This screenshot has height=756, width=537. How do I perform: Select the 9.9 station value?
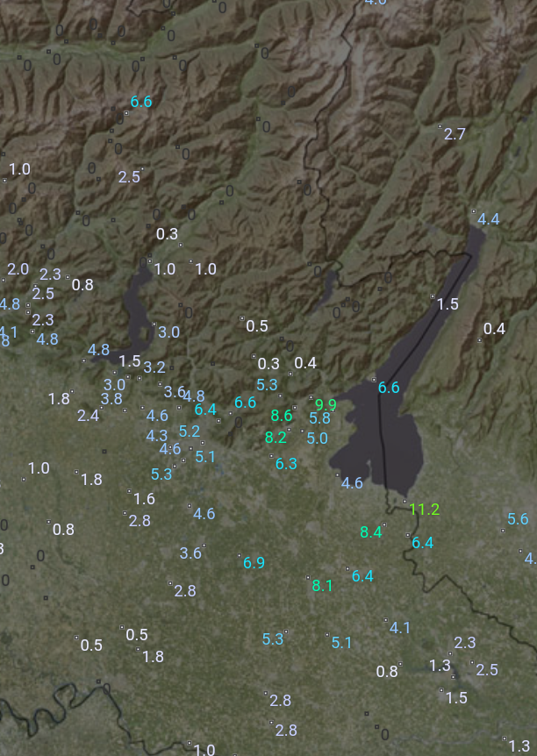coord(326,404)
